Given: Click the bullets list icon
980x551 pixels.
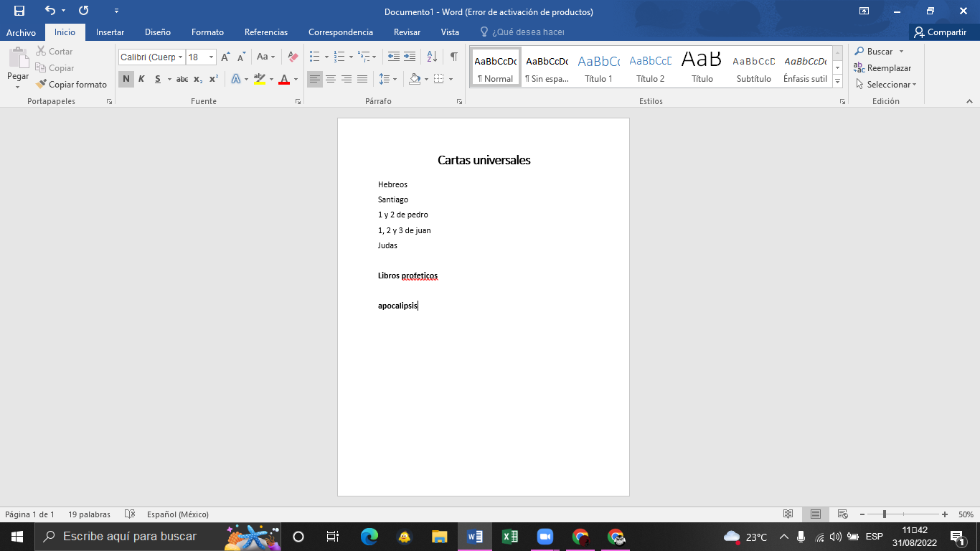Looking at the screenshot, I should click(x=314, y=57).
